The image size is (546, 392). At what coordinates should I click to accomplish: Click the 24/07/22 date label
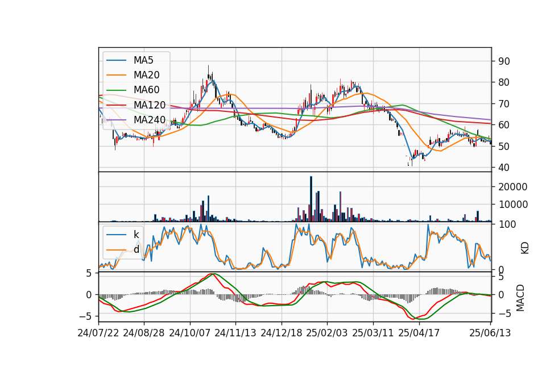click(x=98, y=333)
